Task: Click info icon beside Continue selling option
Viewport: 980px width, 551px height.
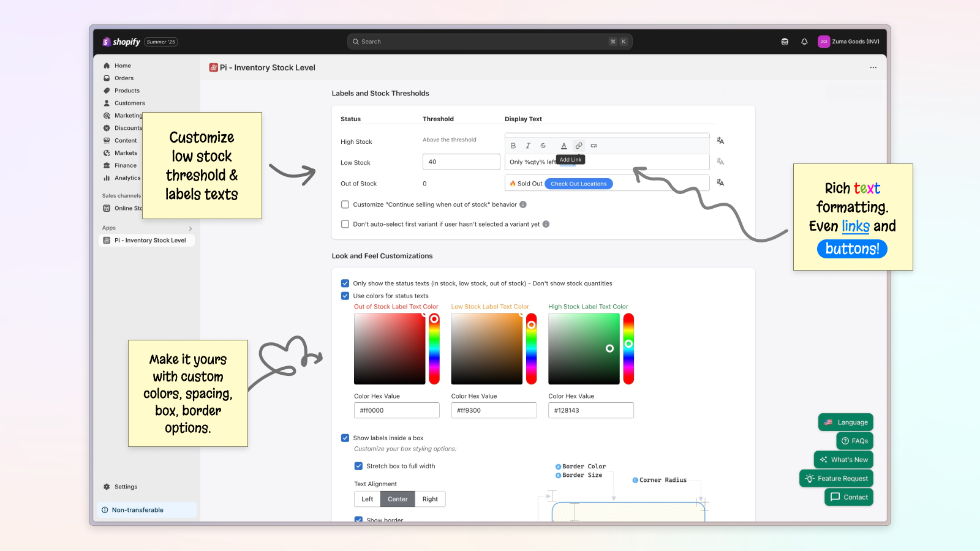Action: click(523, 204)
